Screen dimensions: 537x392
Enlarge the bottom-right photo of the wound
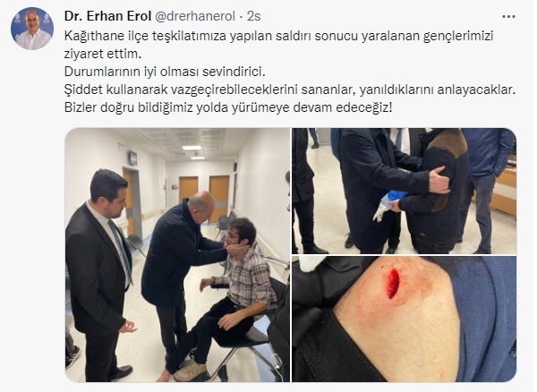point(405,320)
